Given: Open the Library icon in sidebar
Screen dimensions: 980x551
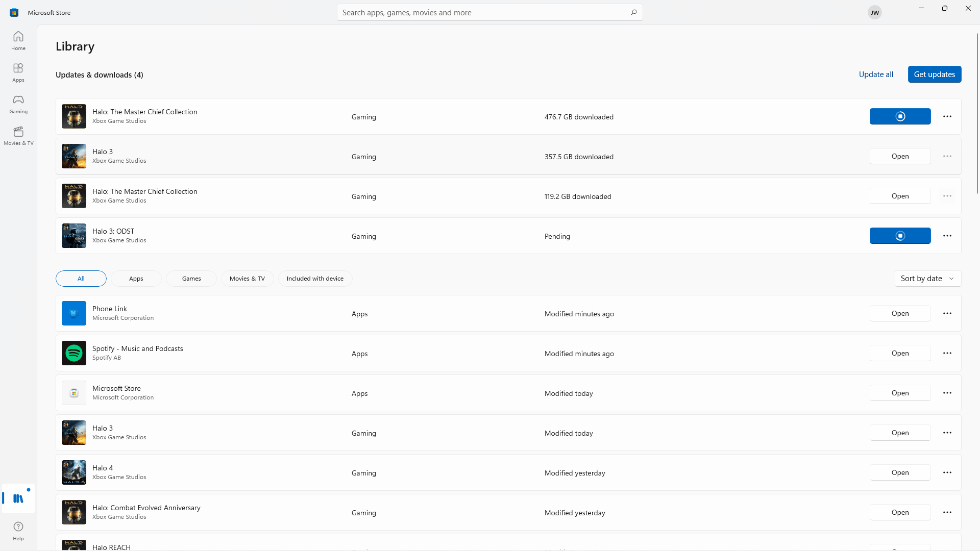Looking at the screenshot, I should [x=18, y=498].
